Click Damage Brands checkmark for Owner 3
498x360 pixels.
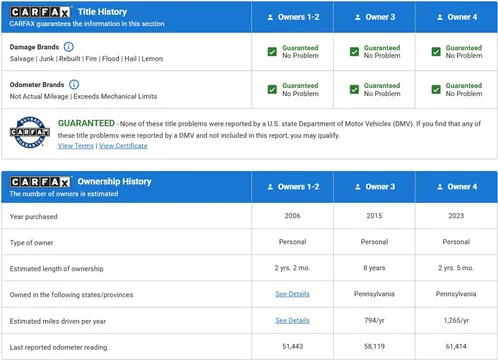pos(354,52)
